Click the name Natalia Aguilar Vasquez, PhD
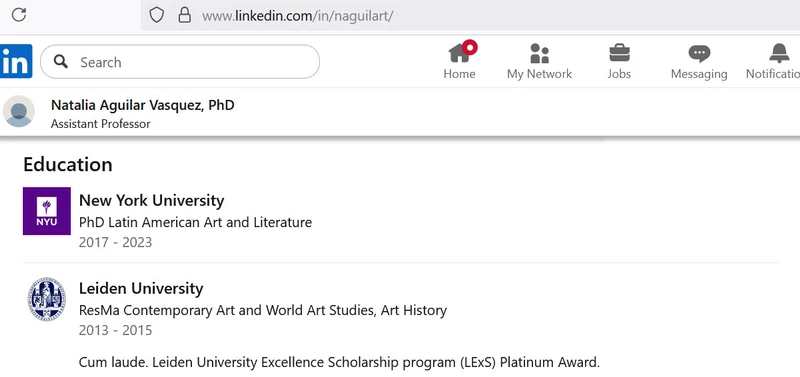This screenshot has height=377, width=800. (x=142, y=105)
